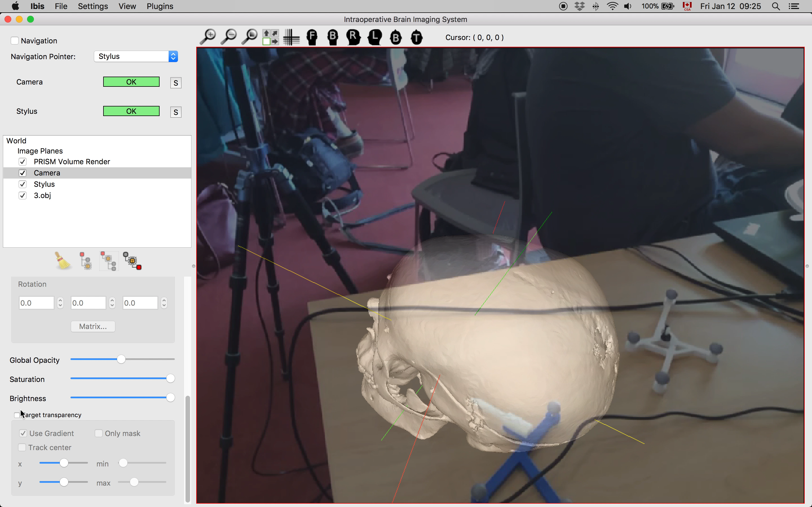812x507 pixels.
Task: Select the Left (L) hemisphere marker icon
Action: (375, 37)
